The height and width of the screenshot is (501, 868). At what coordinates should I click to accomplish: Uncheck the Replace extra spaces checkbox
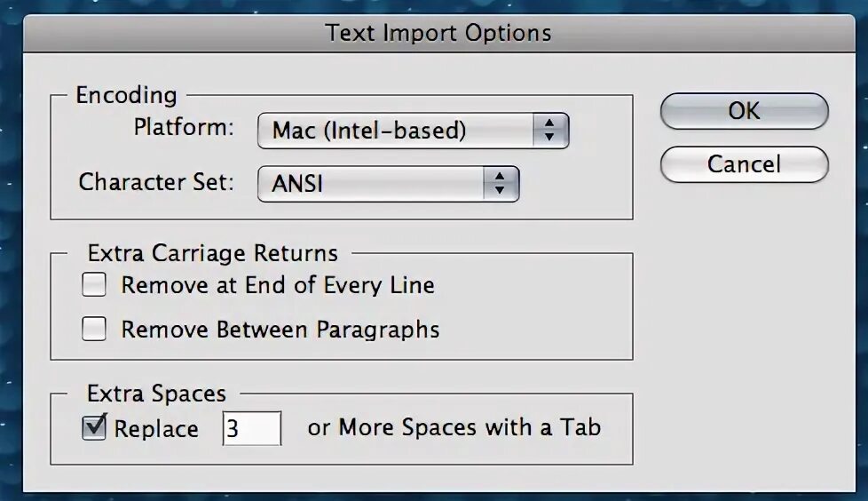(94, 428)
